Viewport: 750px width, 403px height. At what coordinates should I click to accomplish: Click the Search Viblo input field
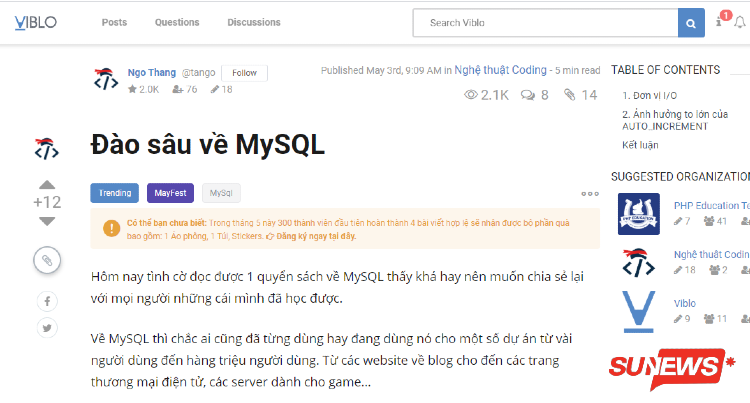[x=546, y=23]
